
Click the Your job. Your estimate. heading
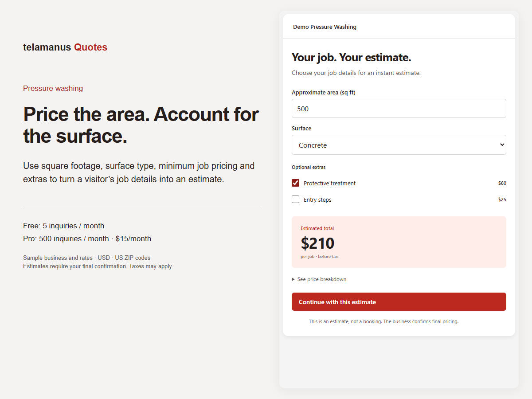(352, 57)
